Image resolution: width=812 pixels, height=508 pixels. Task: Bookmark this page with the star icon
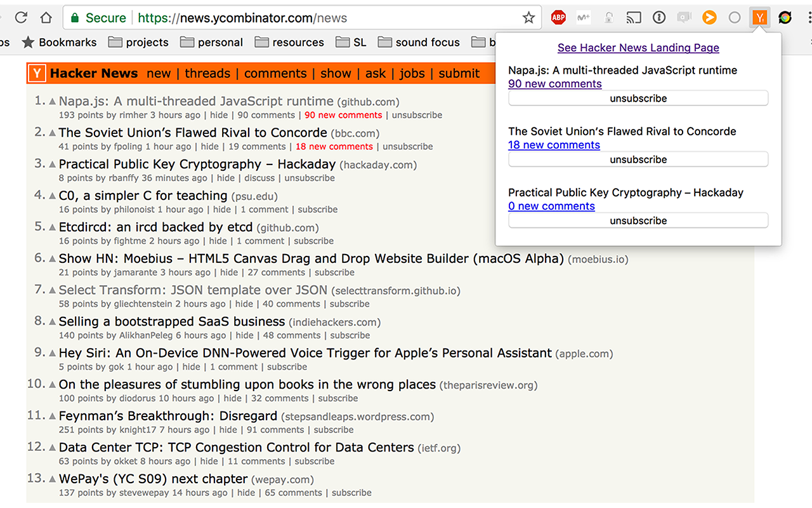click(528, 18)
